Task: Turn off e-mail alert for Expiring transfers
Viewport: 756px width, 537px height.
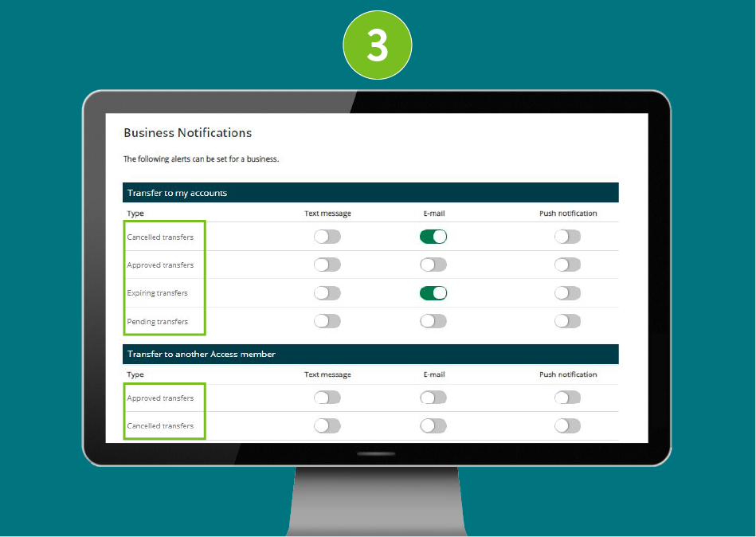Action: pyautogui.click(x=433, y=293)
